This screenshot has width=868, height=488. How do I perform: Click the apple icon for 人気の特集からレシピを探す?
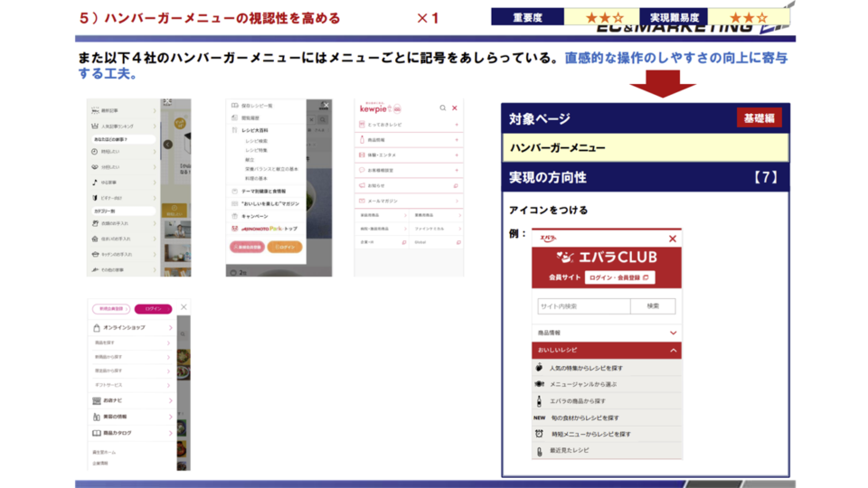(539, 368)
